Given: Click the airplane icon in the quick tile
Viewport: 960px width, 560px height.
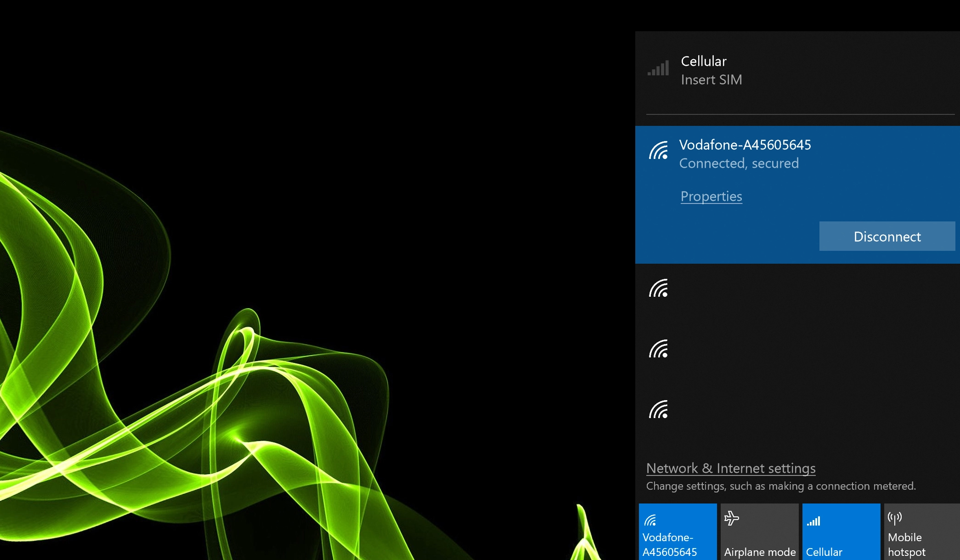Looking at the screenshot, I should [731, 519].
